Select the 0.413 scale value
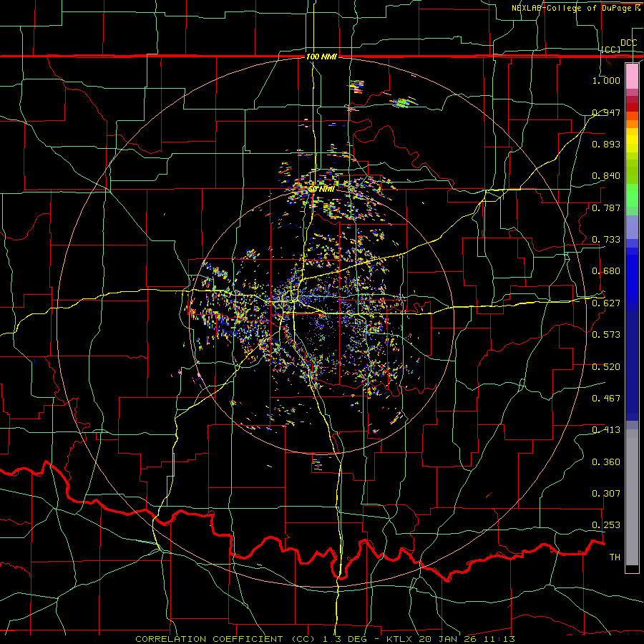The height and width of the screenshot is (644, 644). click(606, 430)
